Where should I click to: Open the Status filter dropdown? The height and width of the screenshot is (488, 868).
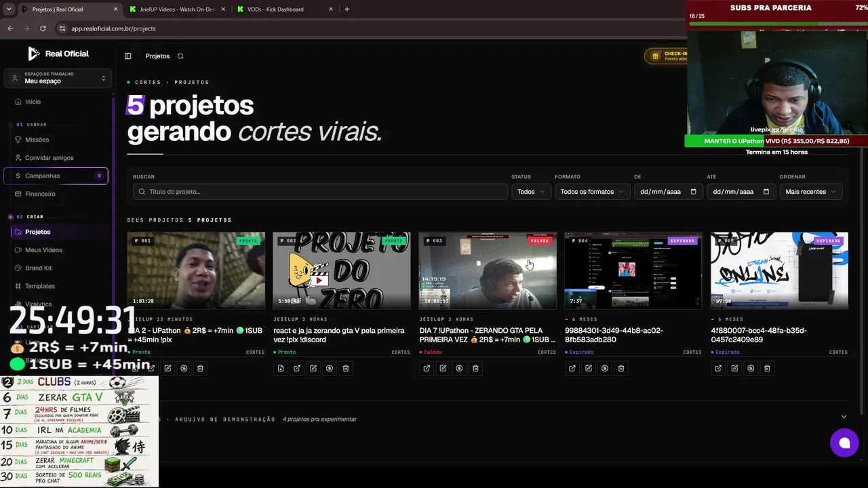point(530,192)
